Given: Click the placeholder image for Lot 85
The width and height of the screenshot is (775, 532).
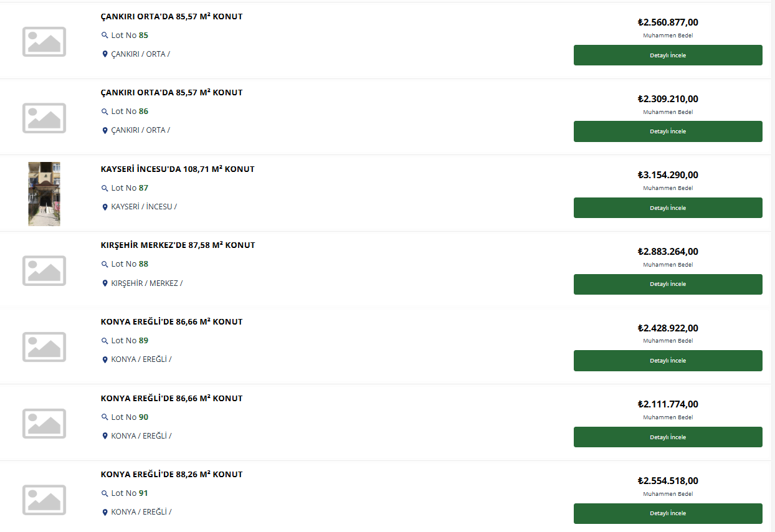Looking at the screenshot, I should 44,42.
